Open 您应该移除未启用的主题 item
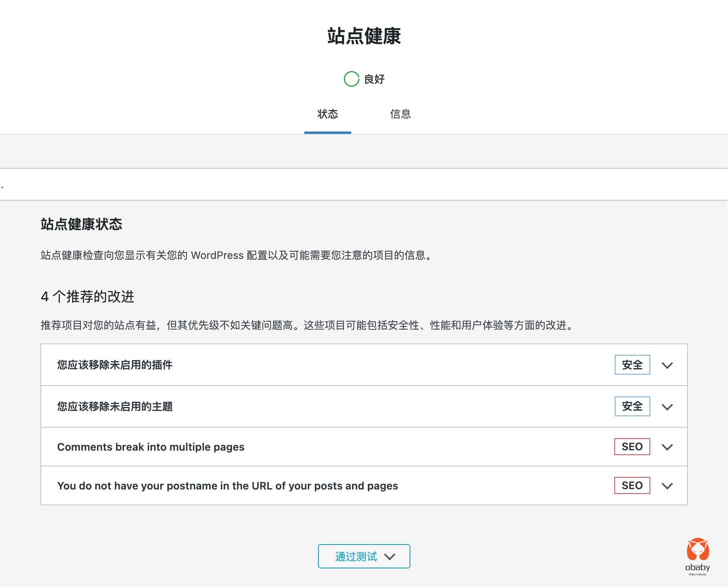The image size is (728, 587). click(x=115, y=407)
